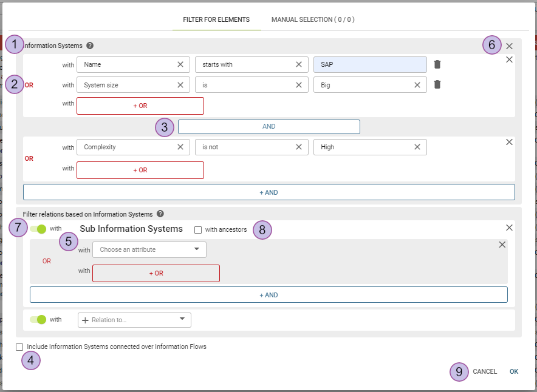
Task: Switch to the Manual Selection tab
Action: point(313,19)
